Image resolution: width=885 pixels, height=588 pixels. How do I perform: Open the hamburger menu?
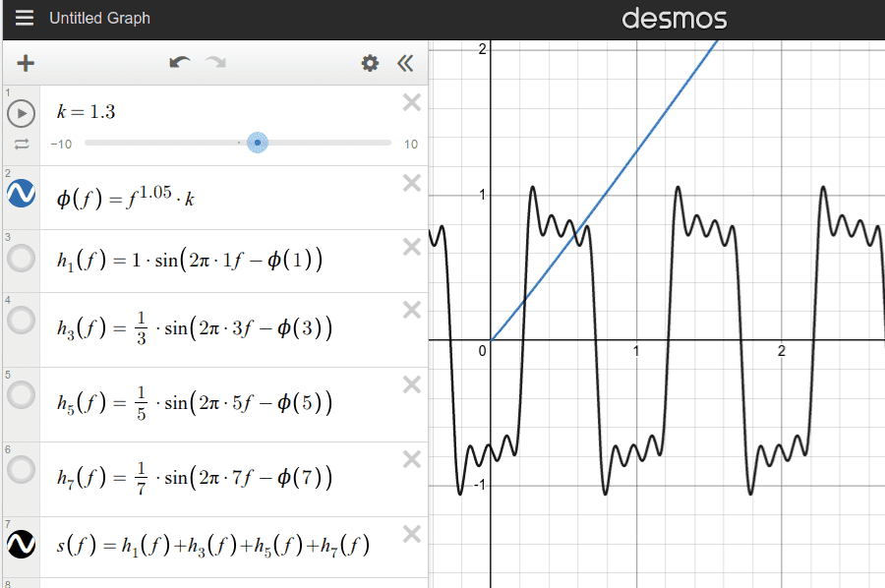25,18
